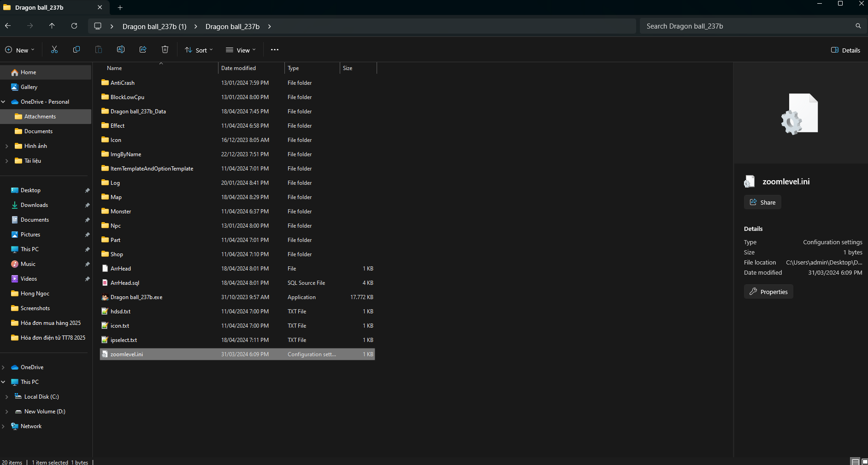The width and height of the screenshot is (868, 465).
Task: Open the Monster folder
Action: point(237,212)
